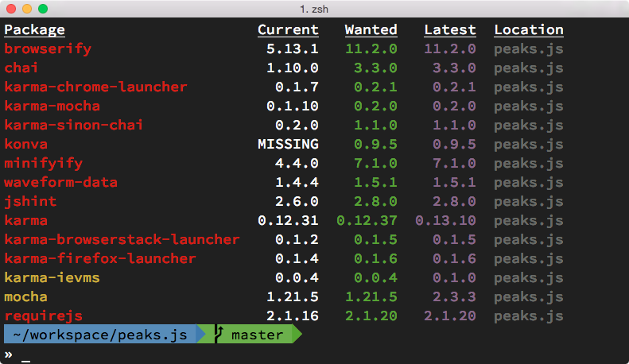Click the Current column header
The image size is (629, 364).
[x=288, y=29]
